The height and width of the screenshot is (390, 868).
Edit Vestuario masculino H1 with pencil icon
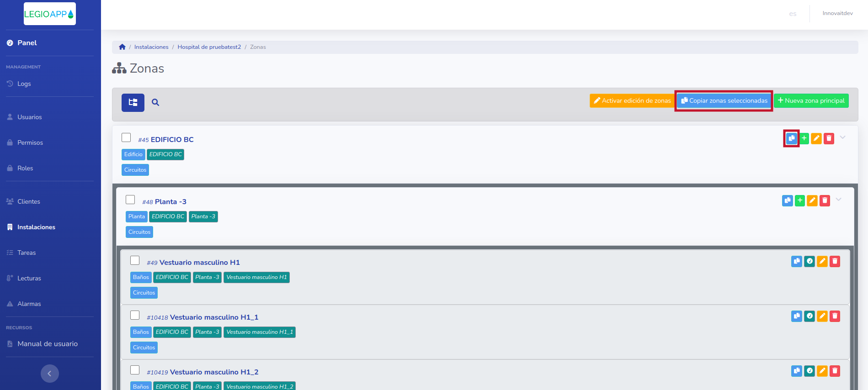[822, 261]
